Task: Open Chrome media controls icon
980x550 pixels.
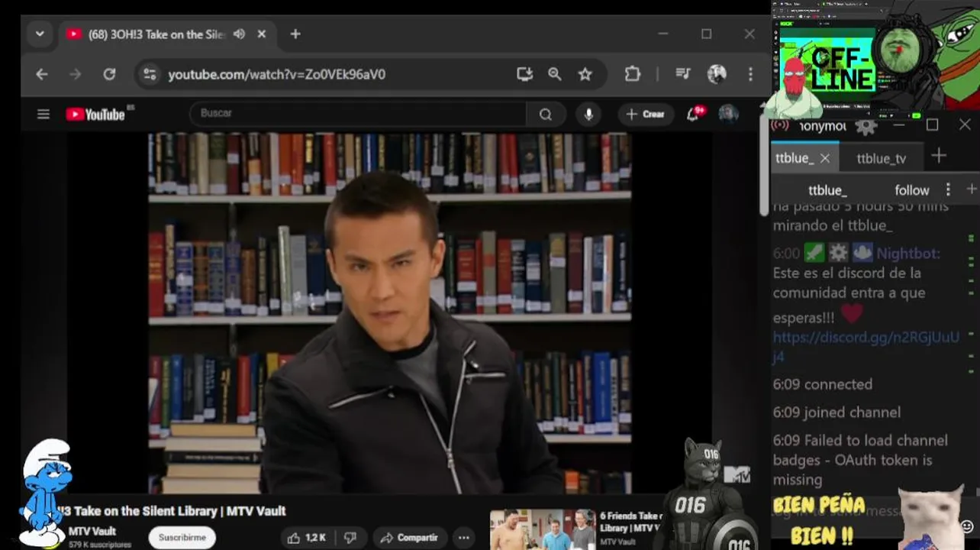Action: (683, 74)
